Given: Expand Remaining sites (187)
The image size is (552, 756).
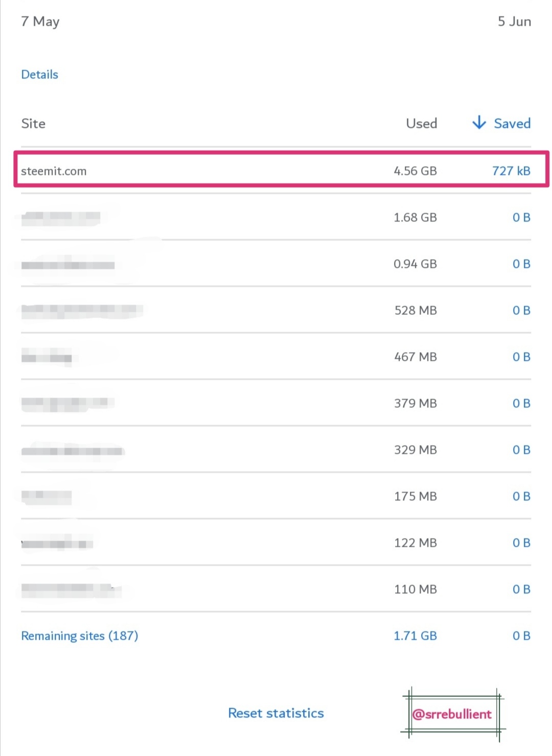Looking at the screenshot, I should 79,636.
